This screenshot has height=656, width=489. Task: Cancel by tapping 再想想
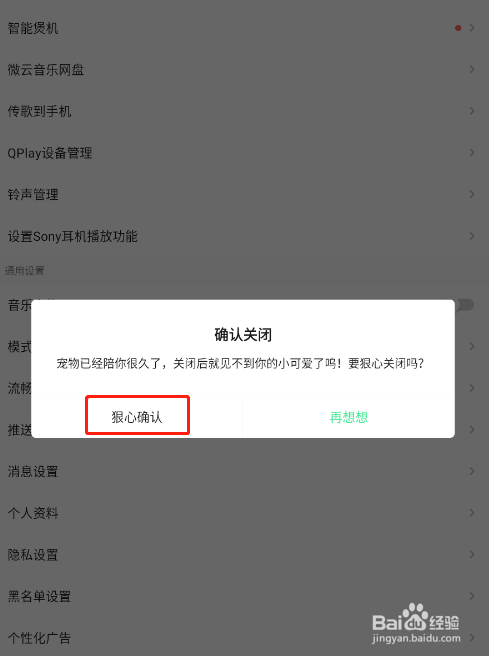[348, 417]
